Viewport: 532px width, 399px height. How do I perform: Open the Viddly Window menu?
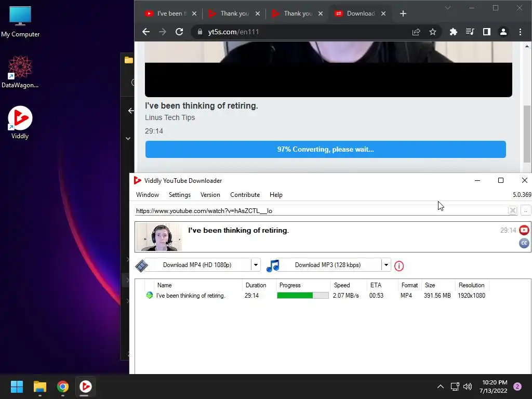(147, 195)
